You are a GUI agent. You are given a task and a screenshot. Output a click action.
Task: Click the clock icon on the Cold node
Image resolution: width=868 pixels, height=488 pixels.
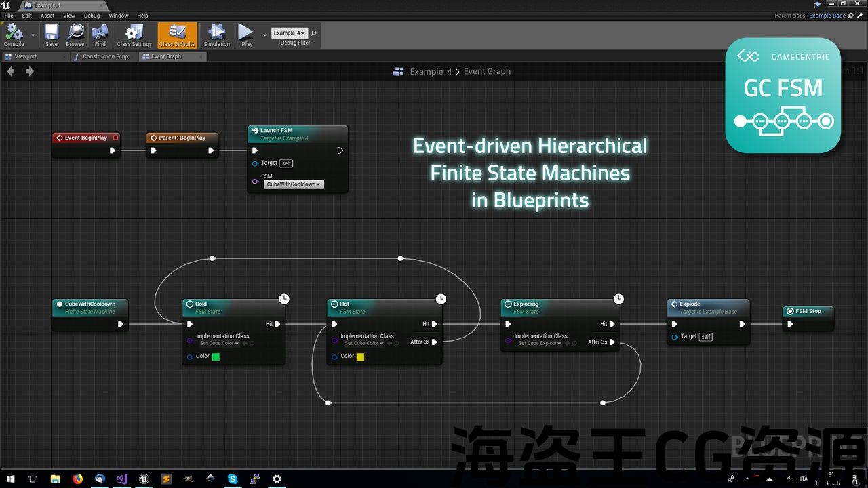[x=284, y=299]
